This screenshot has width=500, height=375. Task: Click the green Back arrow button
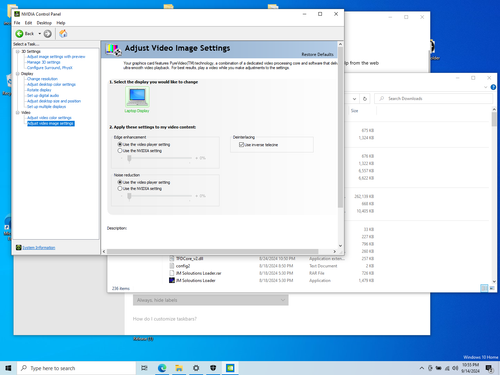19,34
